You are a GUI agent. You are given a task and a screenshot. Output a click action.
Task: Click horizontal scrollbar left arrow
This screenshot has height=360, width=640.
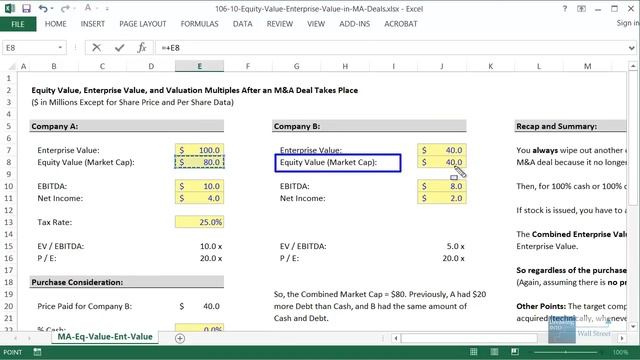coord(396,338)
